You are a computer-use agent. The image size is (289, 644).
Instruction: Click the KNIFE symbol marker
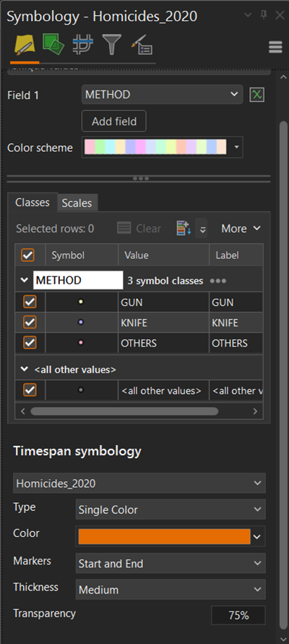click(x=81, y=323)
